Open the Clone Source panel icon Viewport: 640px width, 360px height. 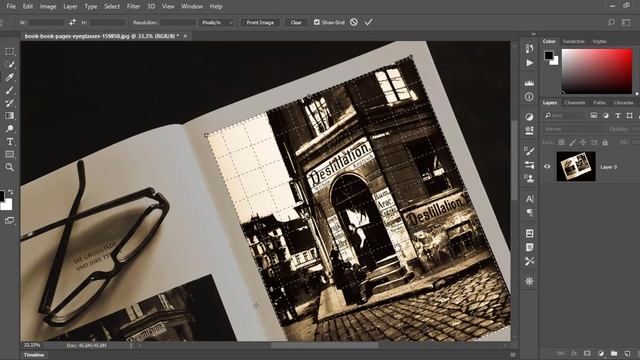(x=529, y=178)
